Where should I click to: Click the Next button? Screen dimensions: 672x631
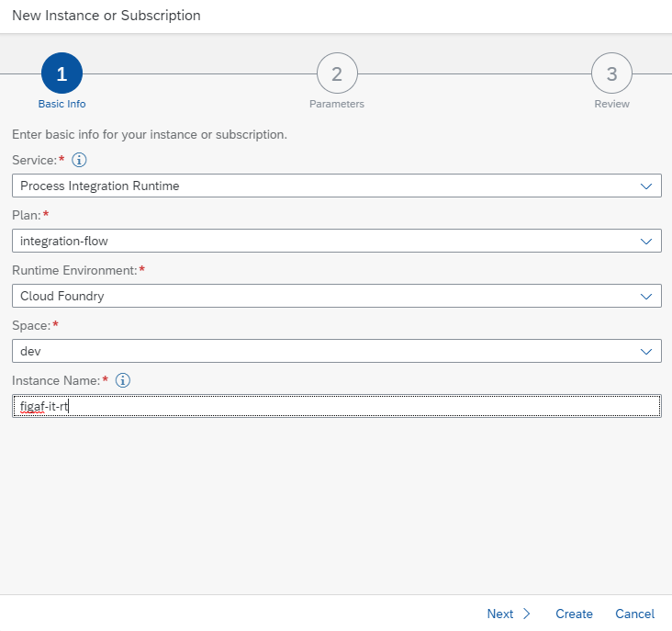coord(509,614)
